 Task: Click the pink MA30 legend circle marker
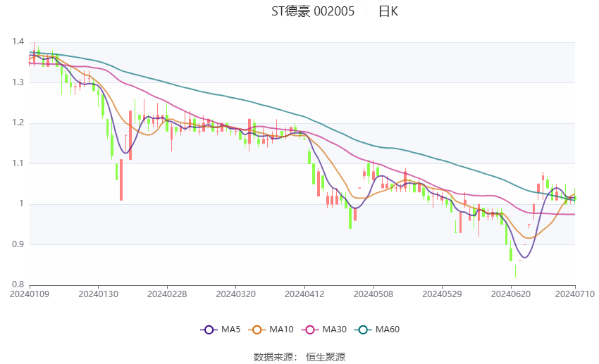coord(309,330)
